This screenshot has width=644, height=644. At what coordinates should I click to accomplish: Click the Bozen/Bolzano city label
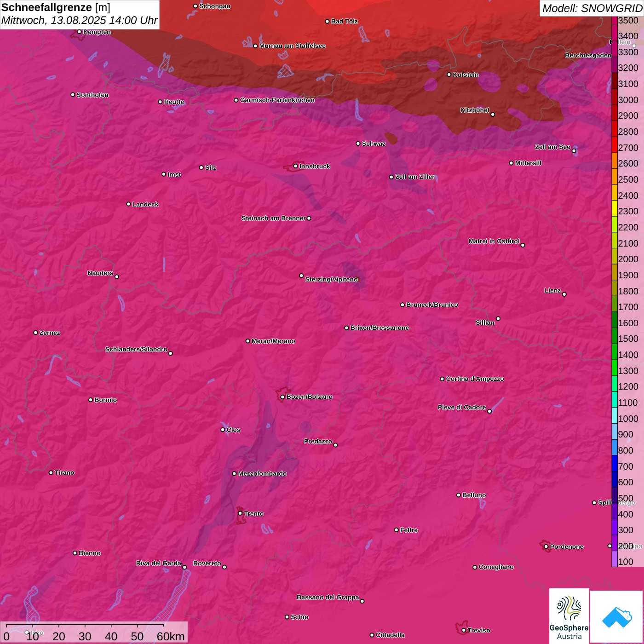(309, 397)
